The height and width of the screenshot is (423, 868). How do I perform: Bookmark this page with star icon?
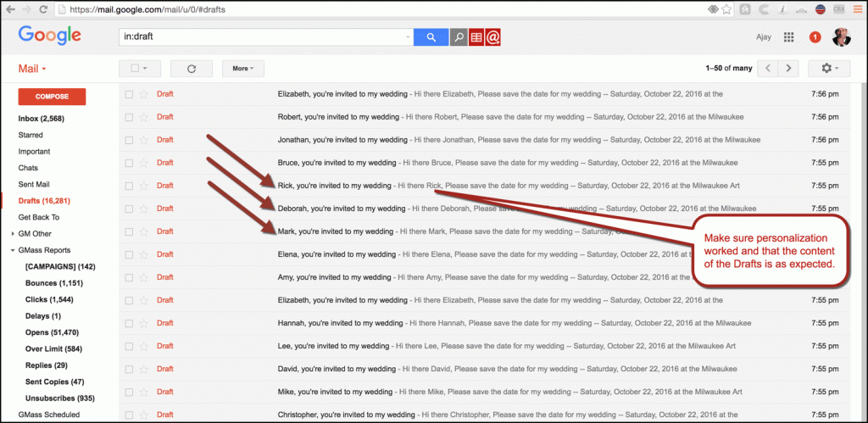728,9
